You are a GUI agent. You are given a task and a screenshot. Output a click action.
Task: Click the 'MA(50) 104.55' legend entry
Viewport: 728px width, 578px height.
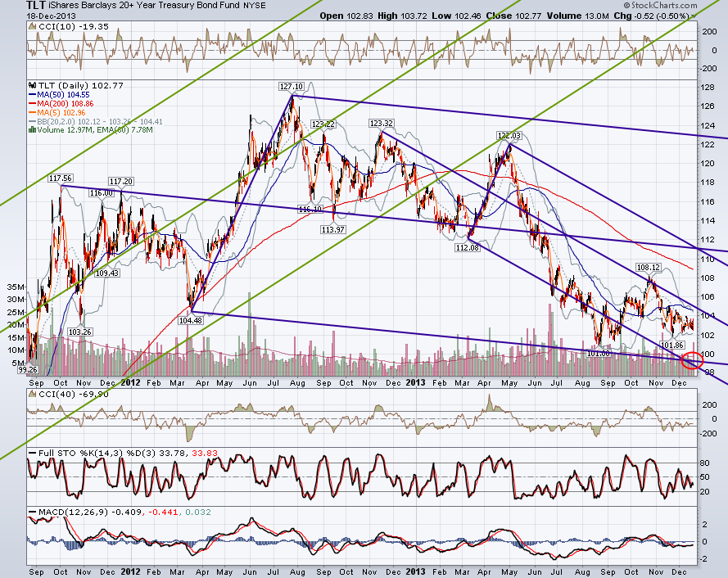pos(63,95)
